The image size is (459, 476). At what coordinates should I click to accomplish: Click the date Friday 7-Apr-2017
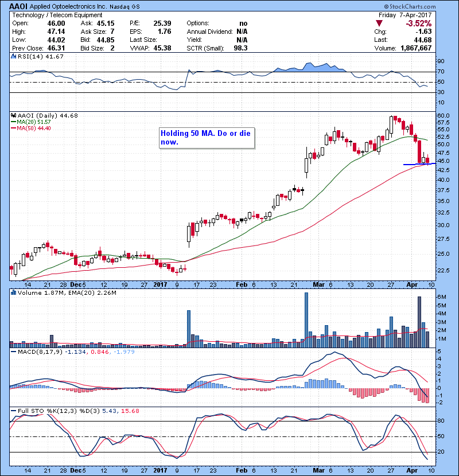click(x=405, y=15)
